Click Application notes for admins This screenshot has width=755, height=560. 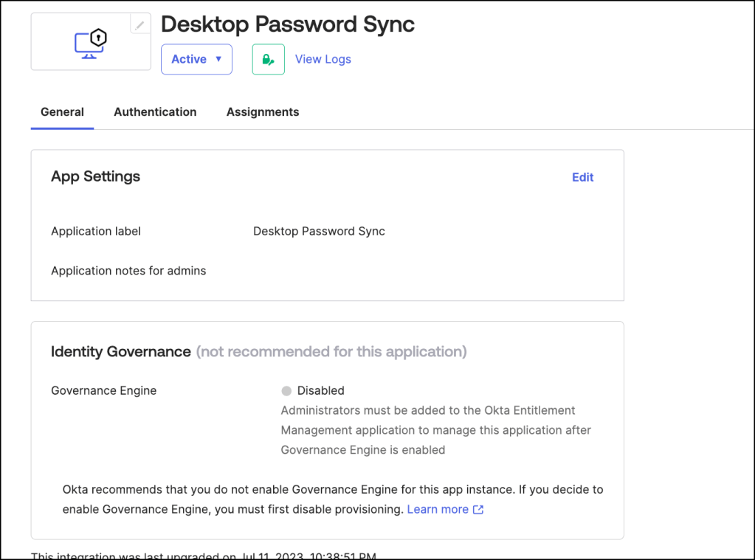pos(128,271)
